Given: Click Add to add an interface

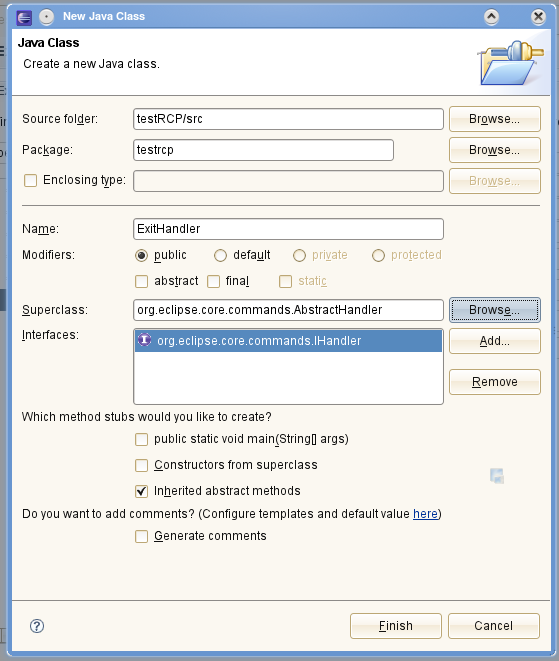Looking at the screenshot, I should point(494,341).
